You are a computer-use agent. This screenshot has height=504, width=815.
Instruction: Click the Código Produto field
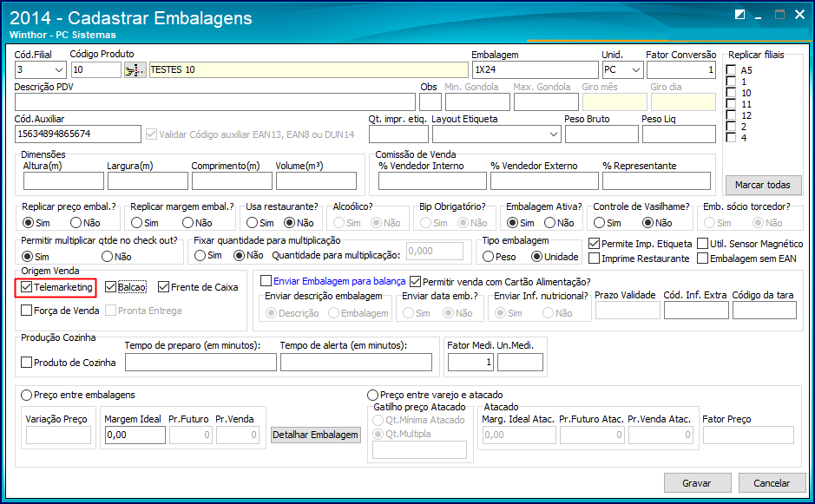[95, 69]
